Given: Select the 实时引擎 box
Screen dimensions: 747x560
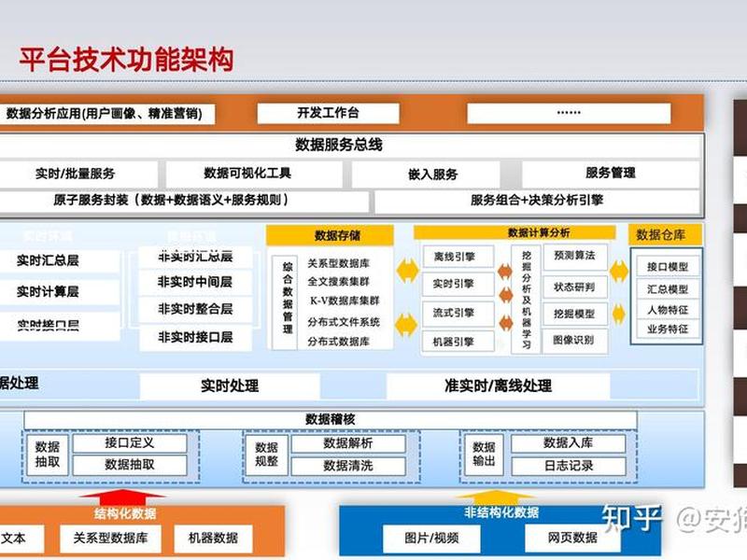Looking at the screenshot, I should pos(458,285).
